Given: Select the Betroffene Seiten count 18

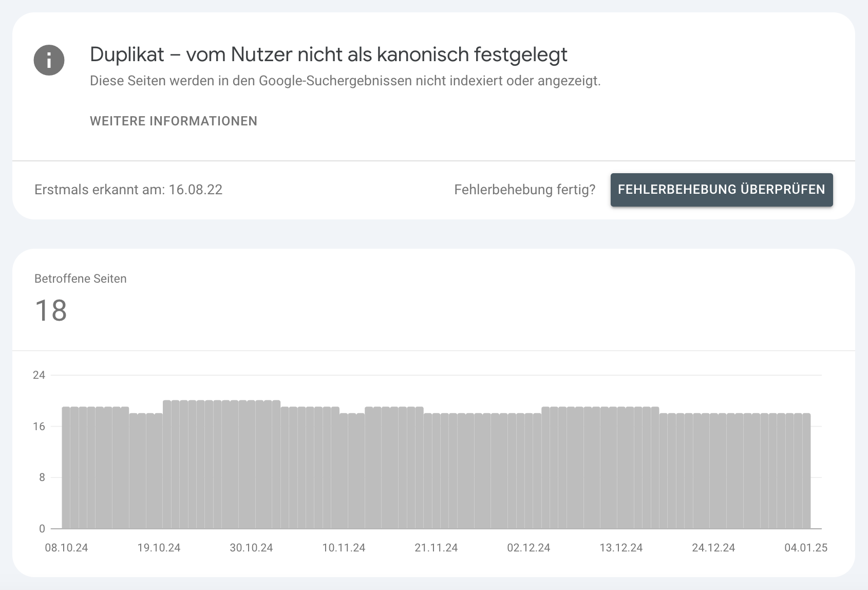Looking at the screenshot, I should pos(50,310).
